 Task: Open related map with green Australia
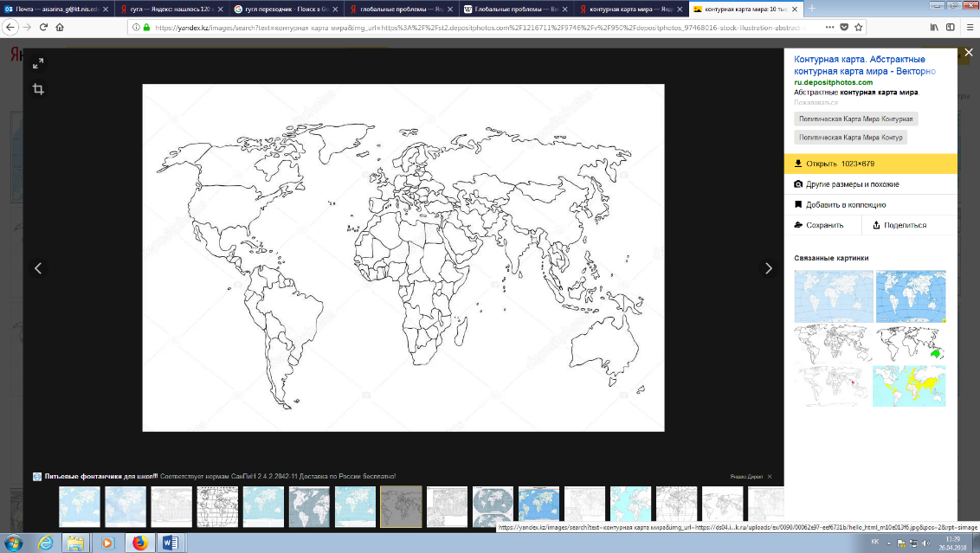pyautogui.click(x=911, y=344)
